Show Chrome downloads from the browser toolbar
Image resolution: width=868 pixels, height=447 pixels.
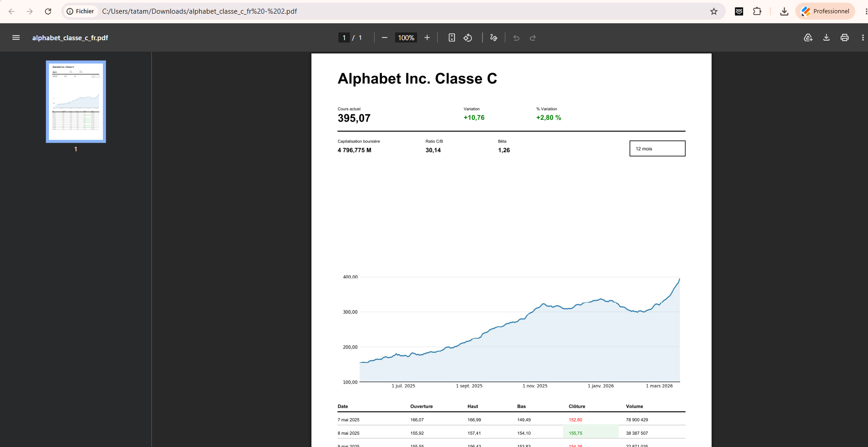click(x=784, y=11)
